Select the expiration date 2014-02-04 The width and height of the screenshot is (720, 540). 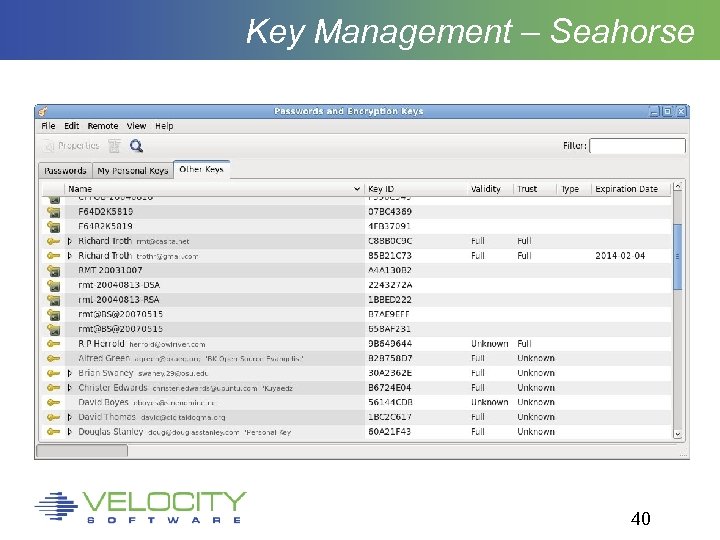coord(620,256)
